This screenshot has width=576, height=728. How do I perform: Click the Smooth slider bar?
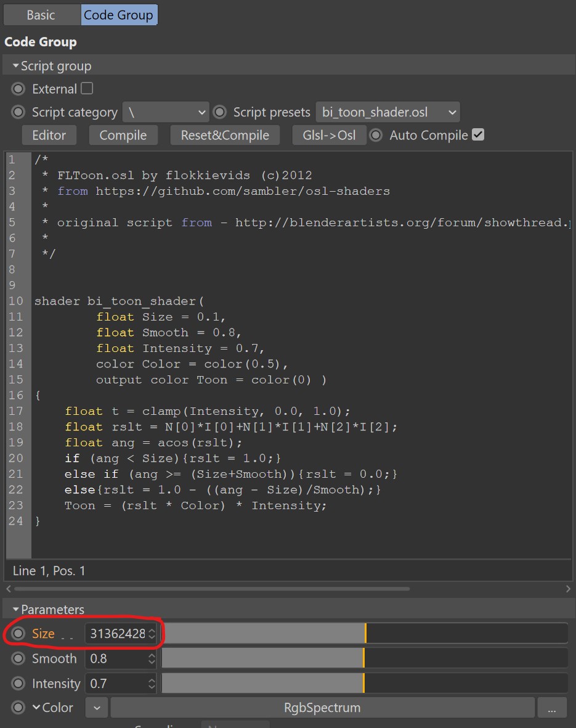365,658
